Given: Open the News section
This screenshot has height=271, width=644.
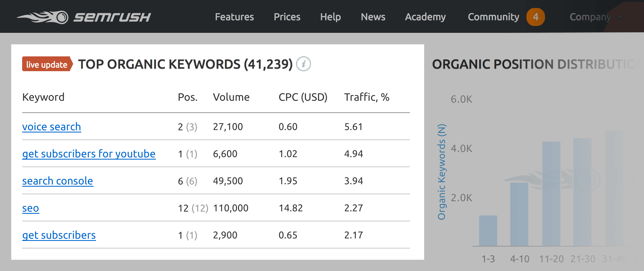Looking at the screenshot, I should (373, 17).
